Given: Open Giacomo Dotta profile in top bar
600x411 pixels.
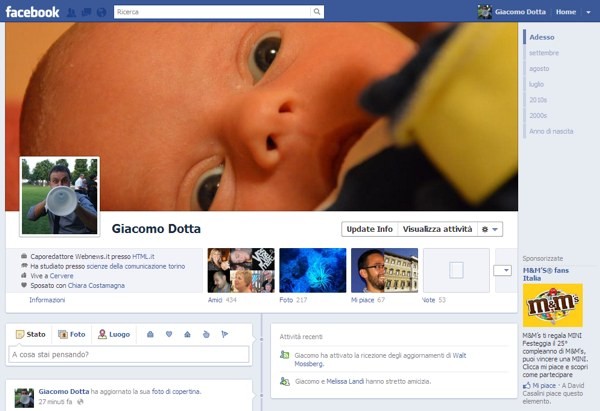Looking at the screenshot, I should pos(520,12).
